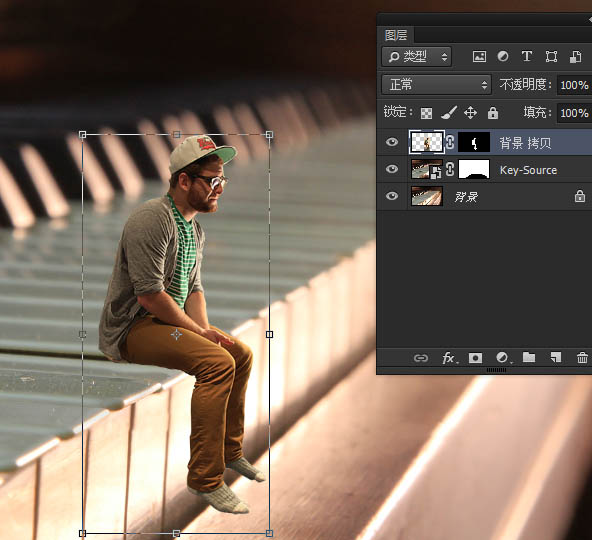This screenshot has height=540, width=592.
Task: Click transform handle at bottom-right corner
Action: [x=269, y=533]
